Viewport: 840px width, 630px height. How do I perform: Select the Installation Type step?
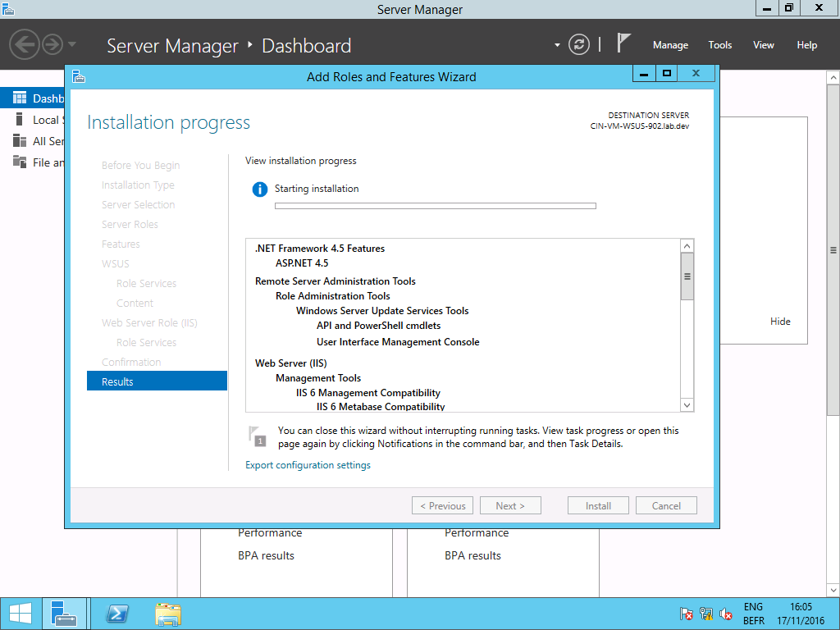click(138, 185)
